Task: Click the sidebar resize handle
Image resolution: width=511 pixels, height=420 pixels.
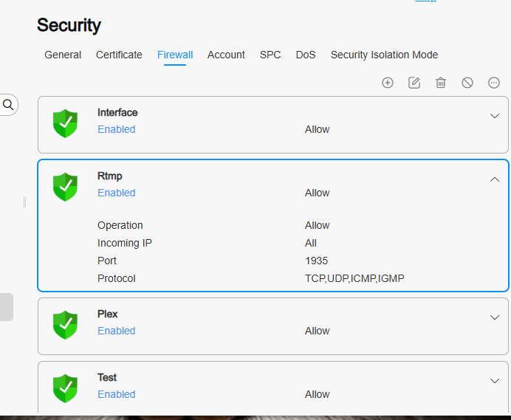Action: [x=25, y=202]
